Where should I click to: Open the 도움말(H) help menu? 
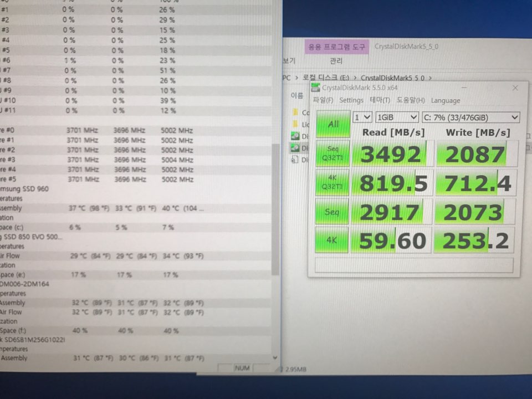tap(411, 100)
